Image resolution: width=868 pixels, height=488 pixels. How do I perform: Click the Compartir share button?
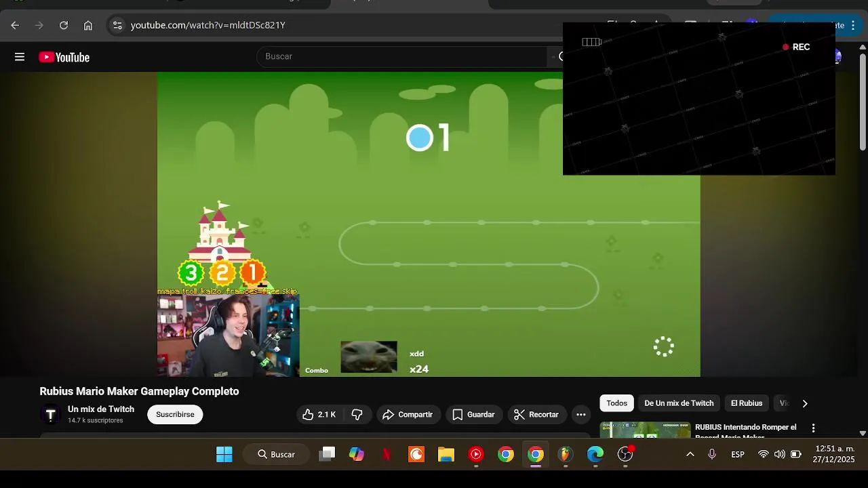(408, 414)
